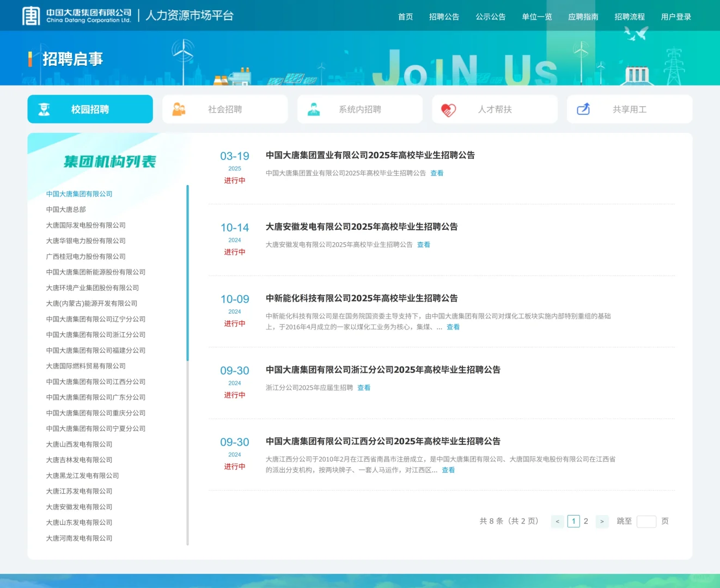The width and height of the screenshot is (720, 588).
Task: Switch to the 社会招聘 tab
Action: pyautogui.click(x=225, y=109)
